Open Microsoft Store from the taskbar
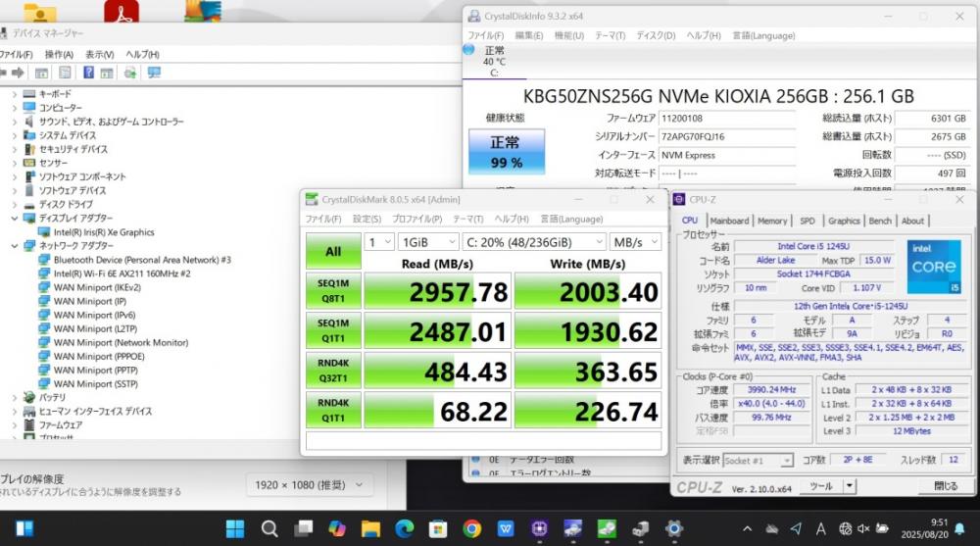Screen dimensions: 980x546 click(x=438, y=529)
